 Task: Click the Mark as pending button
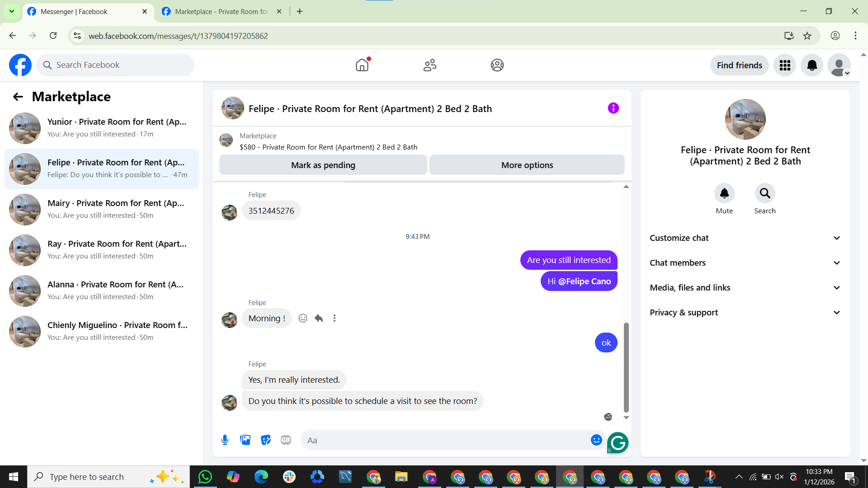(x=323, y=165)
